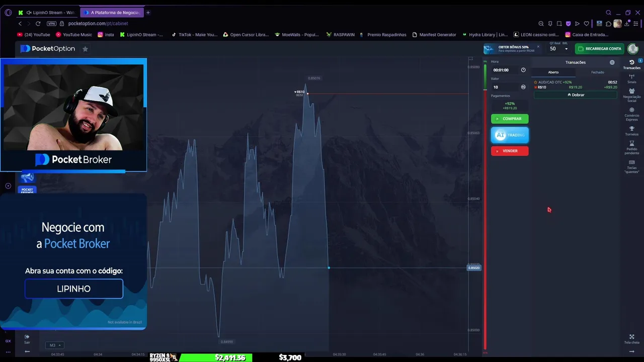Viewport: 644px width, 362px height.
Task: Click the Valor amount input field
Action: [505, 87]
